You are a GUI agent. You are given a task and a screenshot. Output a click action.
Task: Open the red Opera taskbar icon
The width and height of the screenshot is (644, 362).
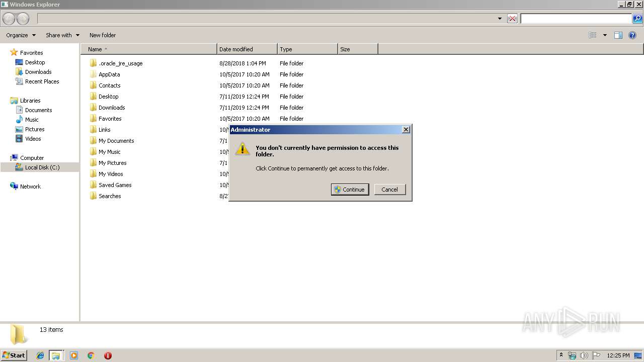108,355
